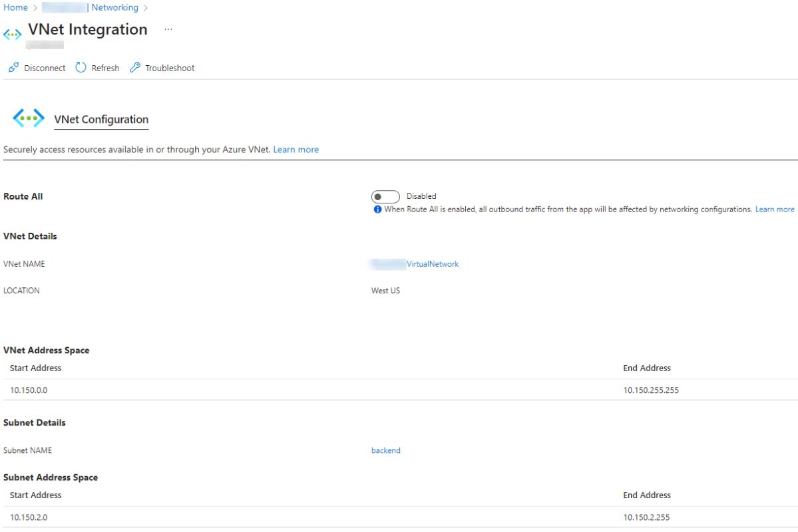Click End Address header under Subnet Address Space

647,495
